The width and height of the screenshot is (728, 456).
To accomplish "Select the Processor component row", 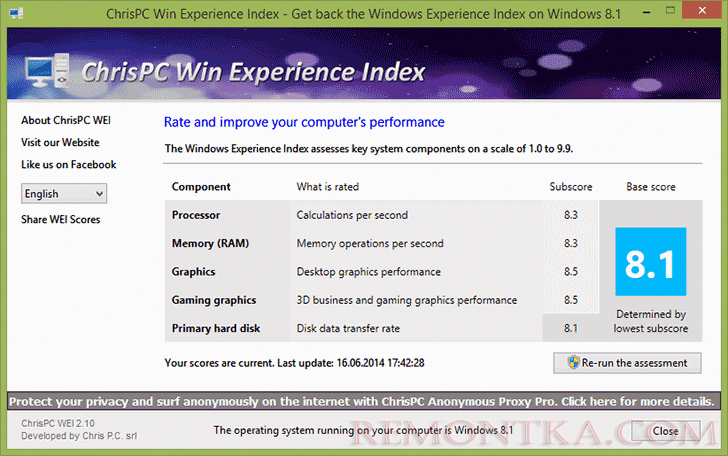I will click(196, 215).
